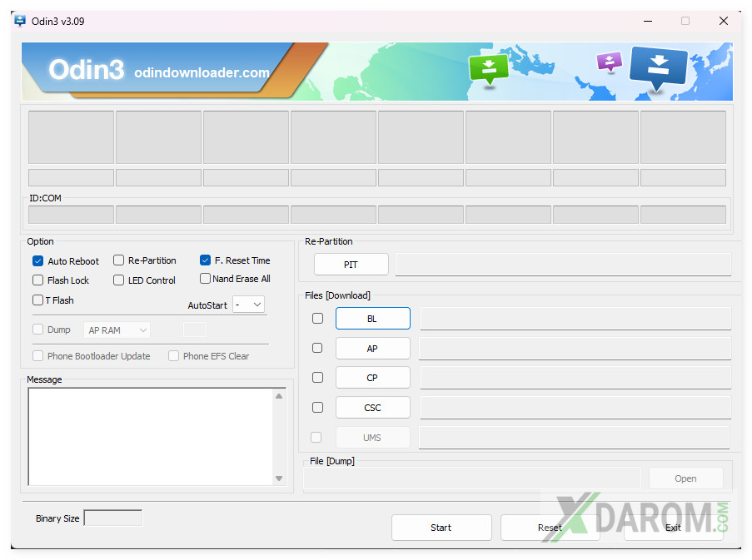Disable the Auto Reboot checkbox
The image size is (752, 560).
(38, 261)
